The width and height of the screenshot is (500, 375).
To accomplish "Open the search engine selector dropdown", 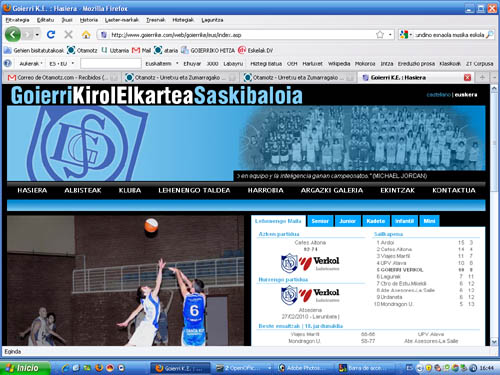I will pyautogui.click(x=406, y=35).
